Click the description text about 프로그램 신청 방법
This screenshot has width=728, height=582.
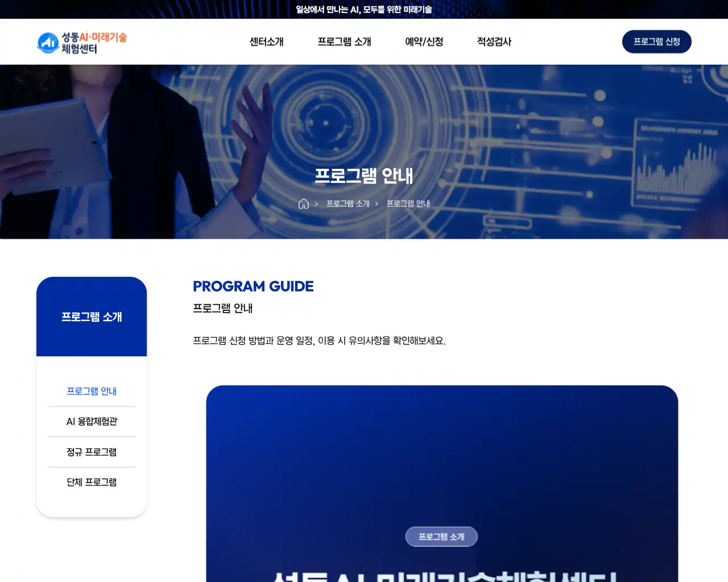pyautogui.click(x=319, y=340)
